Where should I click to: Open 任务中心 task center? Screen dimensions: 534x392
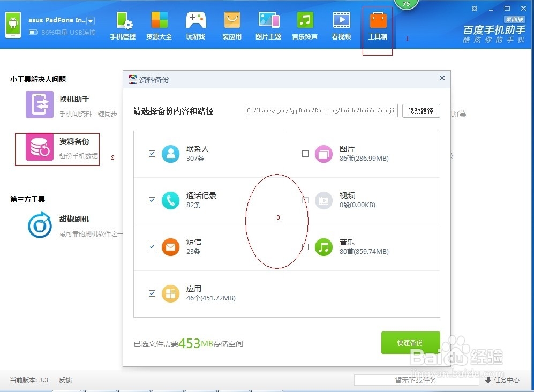click(503, 380)
